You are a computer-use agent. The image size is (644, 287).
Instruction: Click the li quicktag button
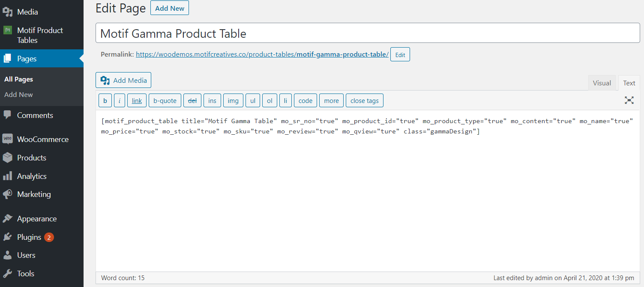(x=285, y=100)
